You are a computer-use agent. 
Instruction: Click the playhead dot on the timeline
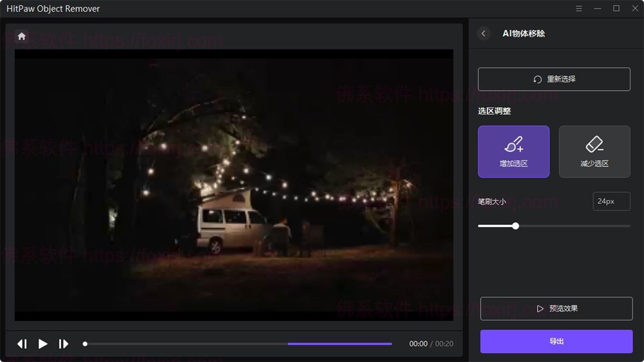tap(86, 344)
